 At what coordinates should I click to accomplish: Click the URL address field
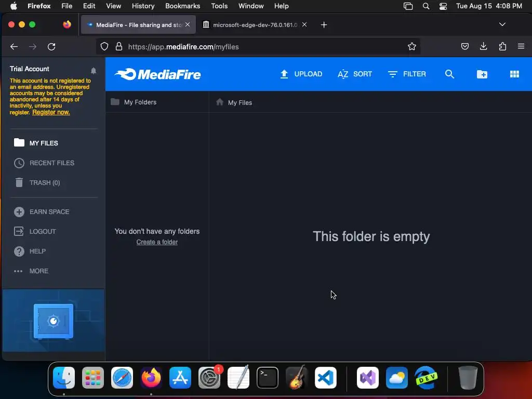(258, 47)
